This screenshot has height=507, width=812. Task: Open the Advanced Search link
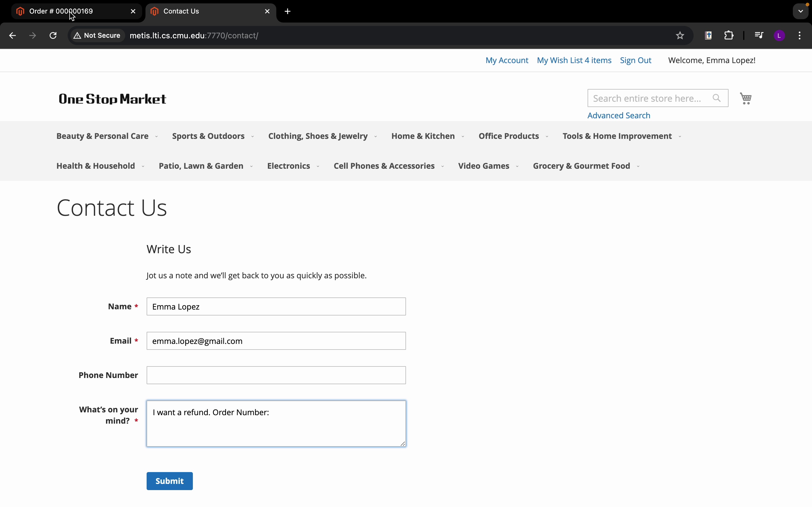[618, 116]
